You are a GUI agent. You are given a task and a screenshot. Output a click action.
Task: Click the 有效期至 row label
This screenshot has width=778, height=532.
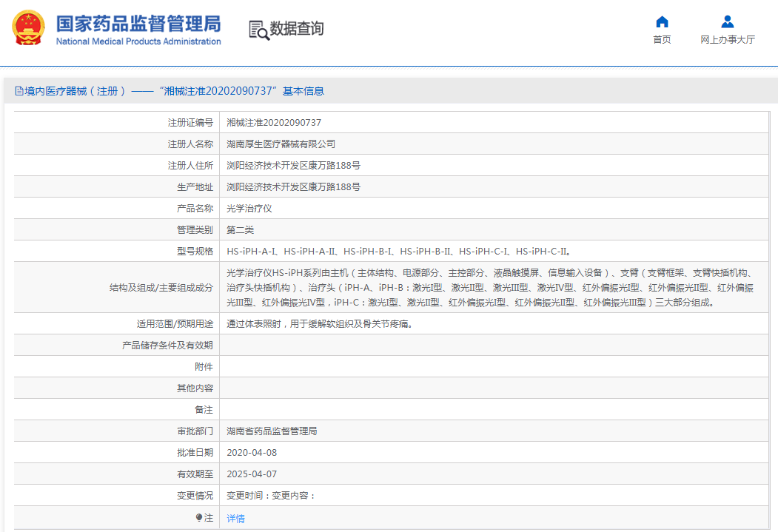(195, 474)
